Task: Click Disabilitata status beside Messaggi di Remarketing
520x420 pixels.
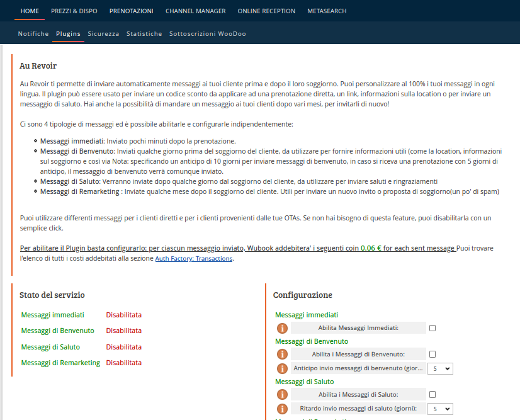Action: pos(123,363)
